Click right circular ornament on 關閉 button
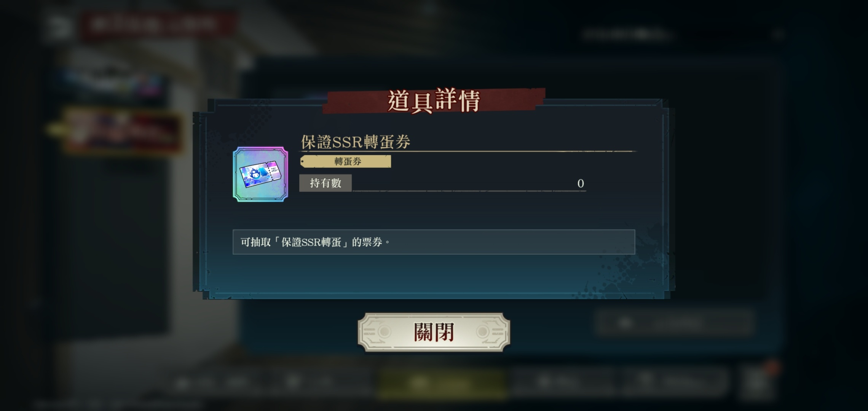Viewport: 868px width, 411px height. pos(483,332)
